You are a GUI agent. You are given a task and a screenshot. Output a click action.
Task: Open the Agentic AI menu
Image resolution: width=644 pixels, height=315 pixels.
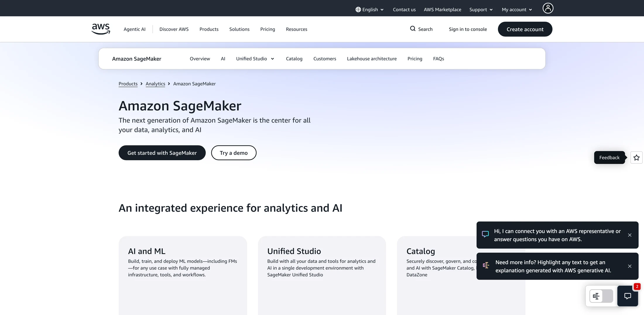134,29
